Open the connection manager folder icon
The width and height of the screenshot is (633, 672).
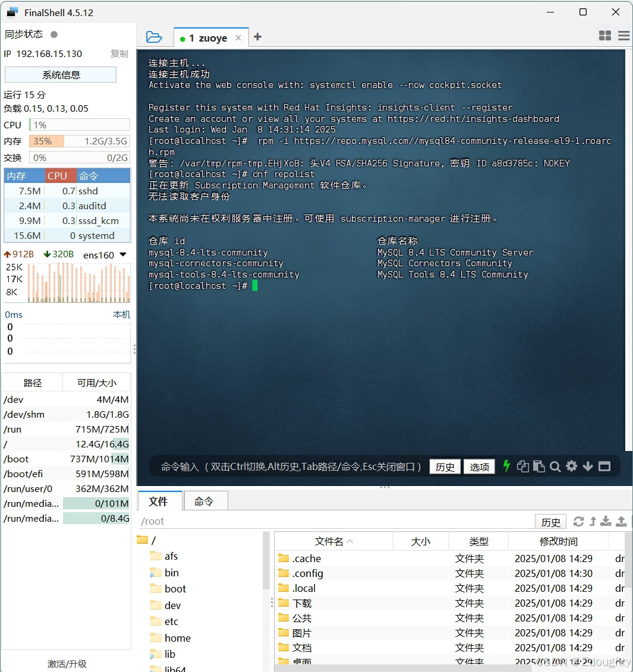click(x=153, y=37)
